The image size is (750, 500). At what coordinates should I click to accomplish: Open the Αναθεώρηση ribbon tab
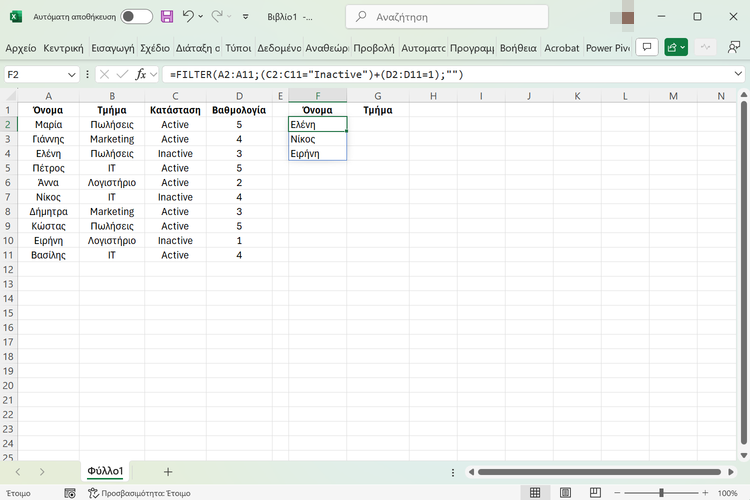[x=327, y=48]
